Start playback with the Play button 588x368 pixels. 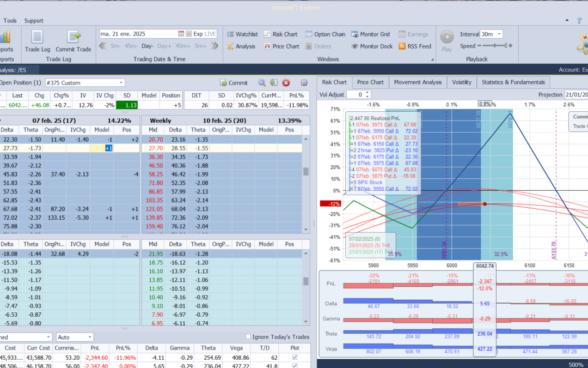(446, 40)
